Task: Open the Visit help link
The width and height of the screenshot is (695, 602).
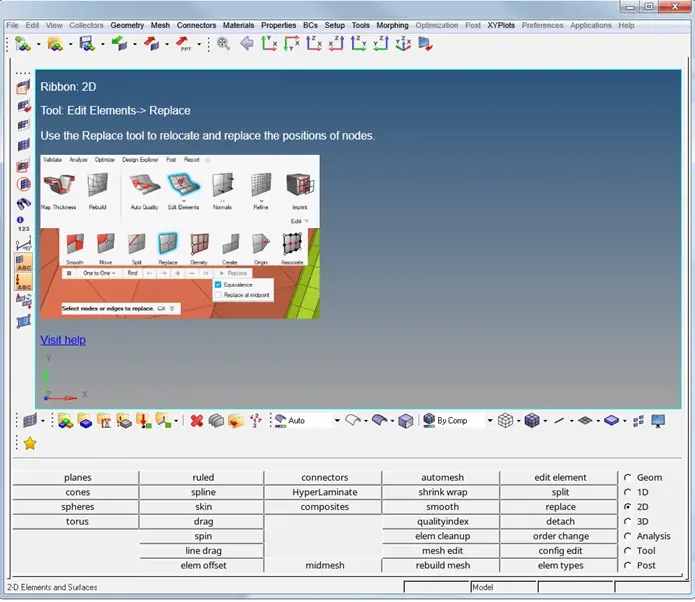Action: [x=63, y=340]
